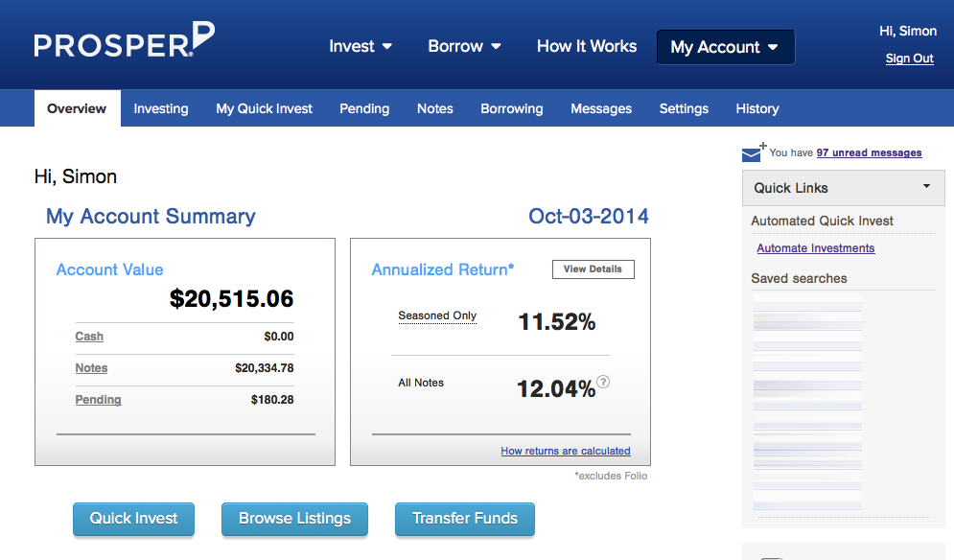Click the Hi, Simon text in header
Screen dimensions: 954x560
click(x=908, y=31)
